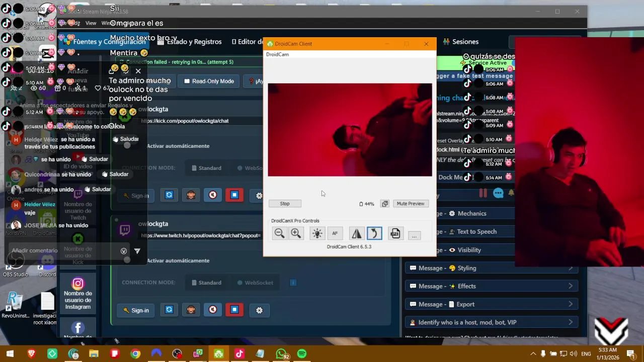Viewport: 644px width, 362px height.
Task: Mirror the DroidCam video horizontally
Action: coord(356,233)
